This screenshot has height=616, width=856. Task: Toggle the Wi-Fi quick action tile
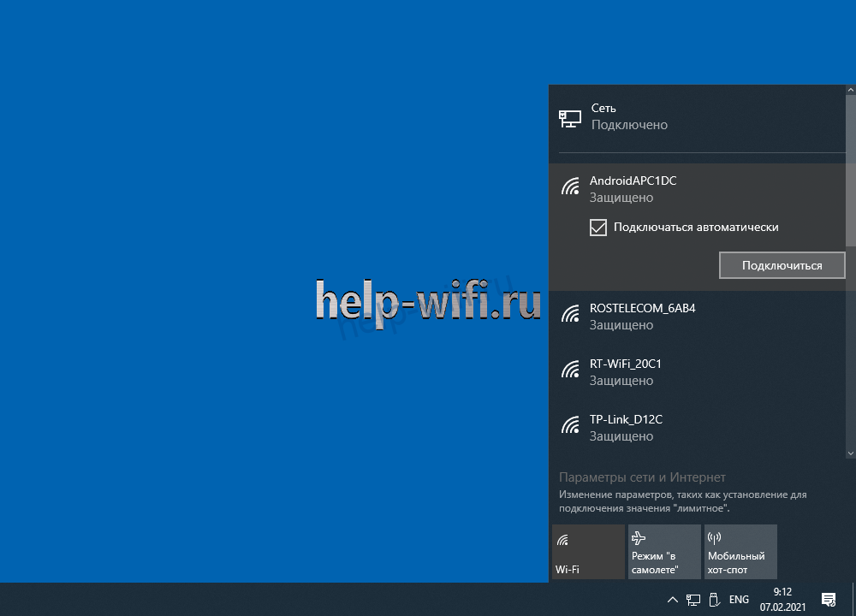589,552
